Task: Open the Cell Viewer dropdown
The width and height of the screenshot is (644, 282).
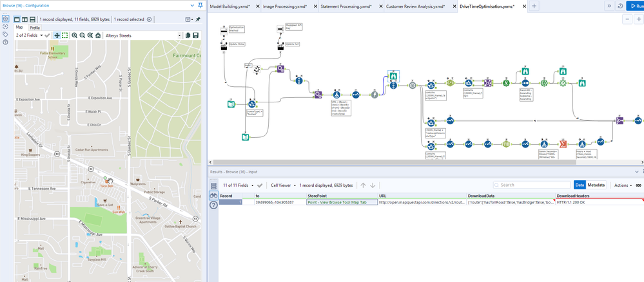Action: tap(283, 185)
